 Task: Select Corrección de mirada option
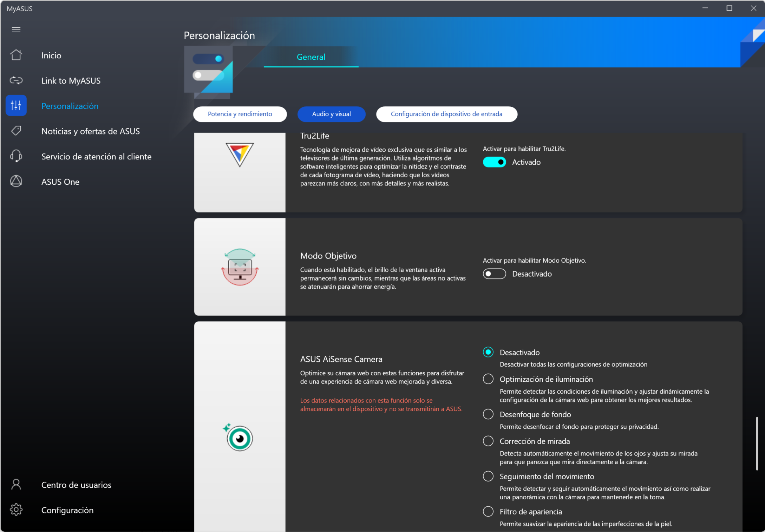coord(488,441)
